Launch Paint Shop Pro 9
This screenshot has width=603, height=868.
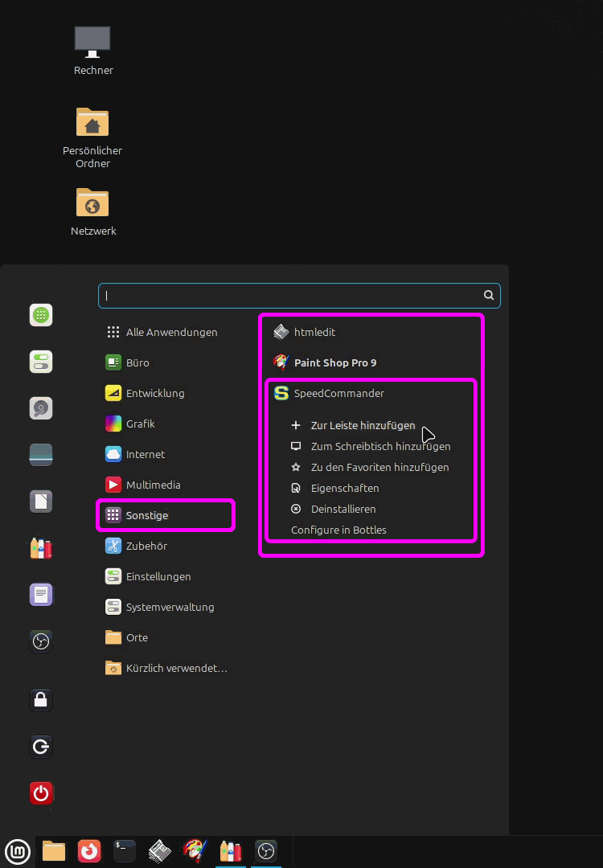point(334,362)
